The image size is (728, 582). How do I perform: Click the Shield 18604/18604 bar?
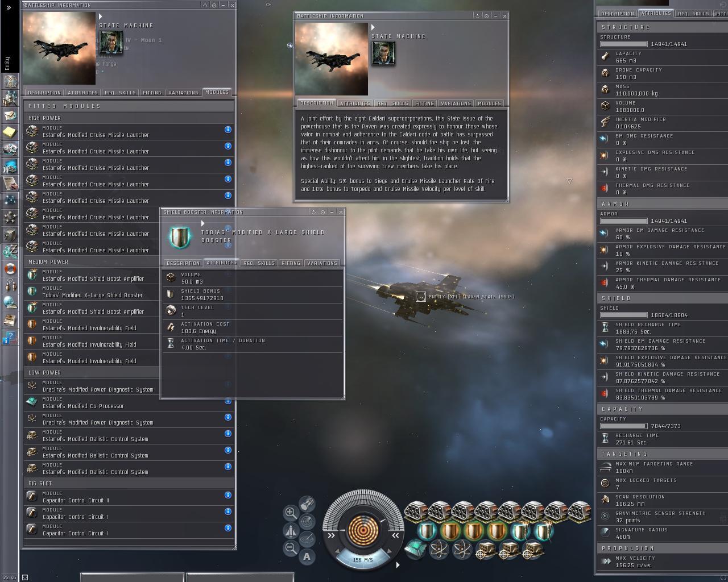pyautogui.click(x=624, y=315)
